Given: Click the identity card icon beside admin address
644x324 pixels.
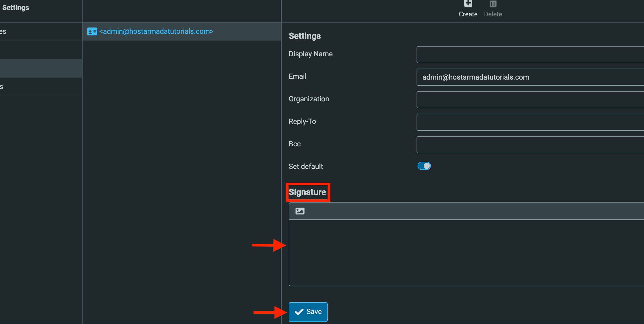Looking at the screenshot, I should [92, 31].
